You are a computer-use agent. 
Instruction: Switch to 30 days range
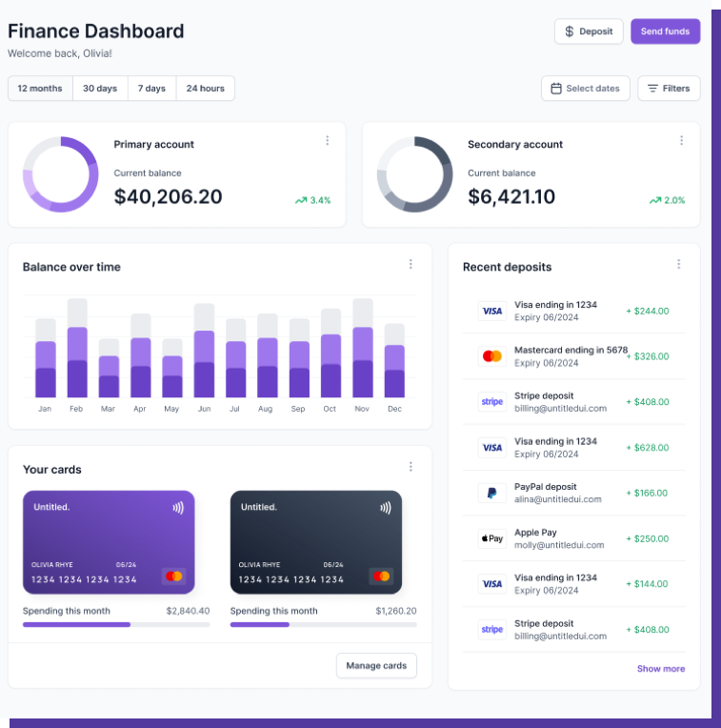pyautogui.click(x=100, y=89)
